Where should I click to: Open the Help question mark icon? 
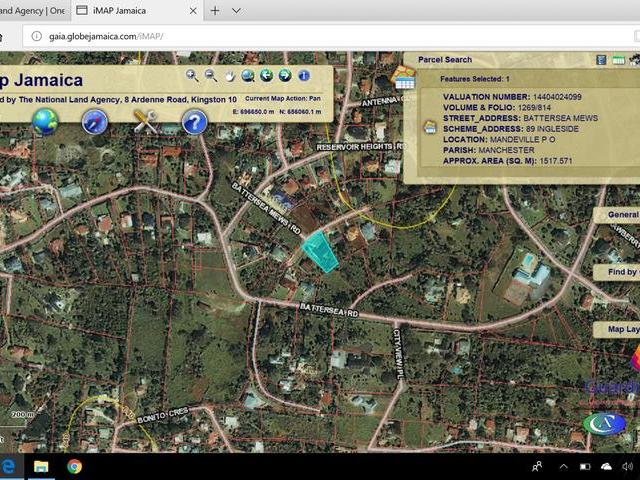click(194, 122)
